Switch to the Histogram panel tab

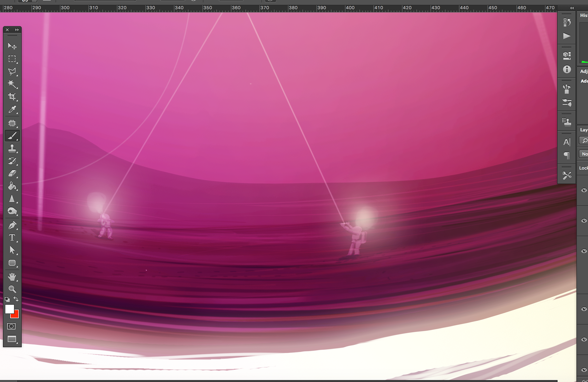coord(584,15)
